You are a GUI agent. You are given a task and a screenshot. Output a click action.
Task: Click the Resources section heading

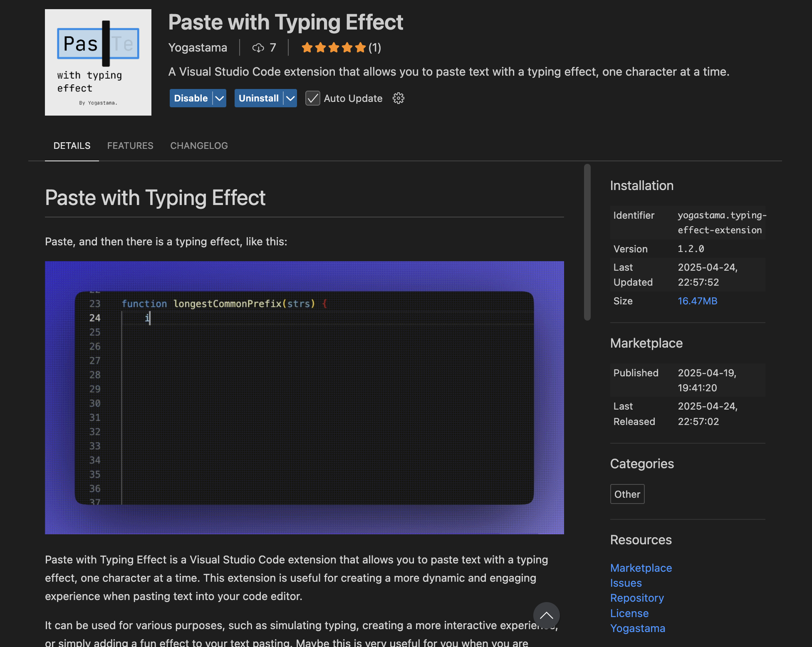point(641,540)
